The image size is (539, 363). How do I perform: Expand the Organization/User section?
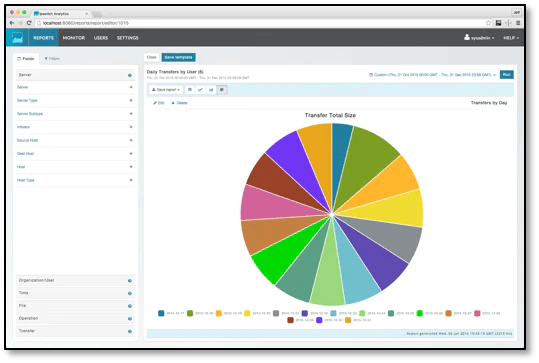76,280
